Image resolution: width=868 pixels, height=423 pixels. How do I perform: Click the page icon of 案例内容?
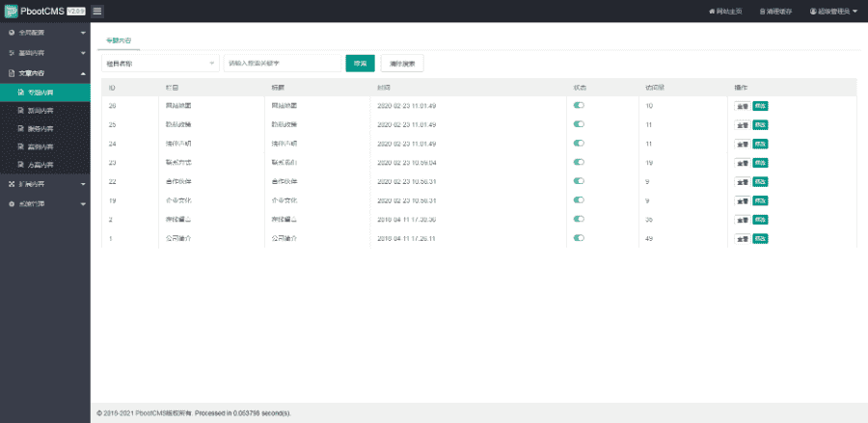[x=21, y=146]
